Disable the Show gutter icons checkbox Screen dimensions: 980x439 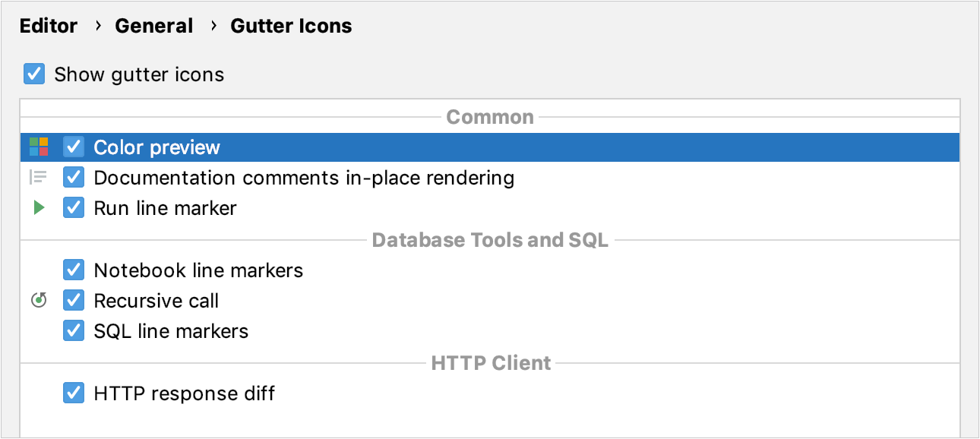[33, 74]
